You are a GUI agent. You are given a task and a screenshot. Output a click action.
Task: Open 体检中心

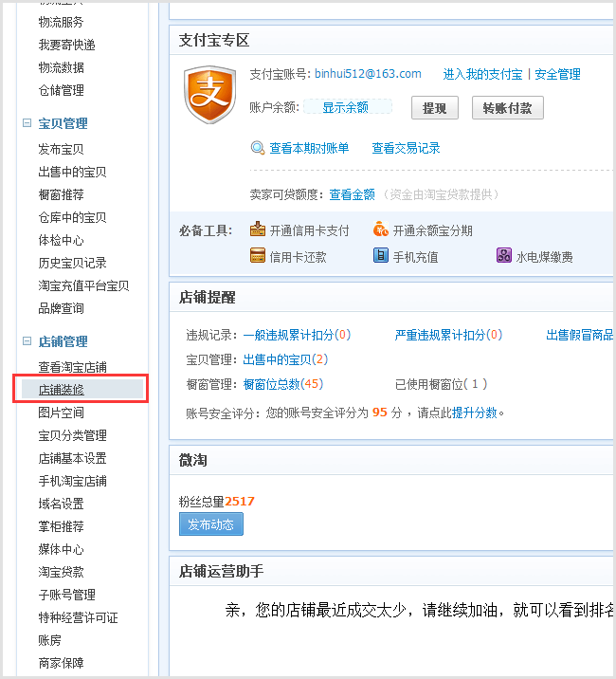tap(61, 240)
